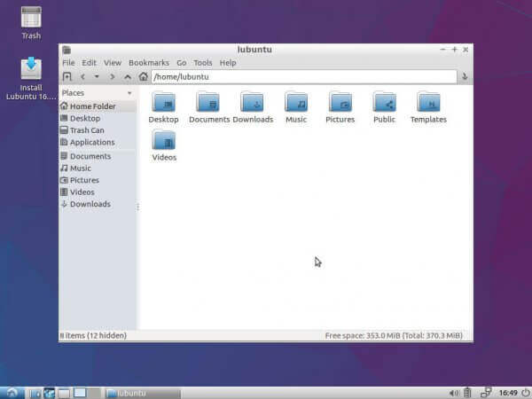Go up to the parent folder
This screenshot has height=399, width=532.
tap(128, 77)
